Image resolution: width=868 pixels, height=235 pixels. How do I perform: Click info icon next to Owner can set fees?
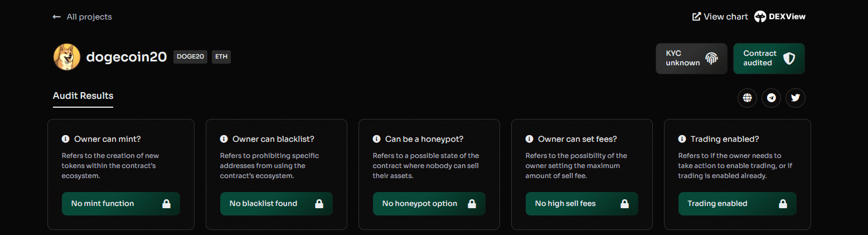tap(529, 139)
